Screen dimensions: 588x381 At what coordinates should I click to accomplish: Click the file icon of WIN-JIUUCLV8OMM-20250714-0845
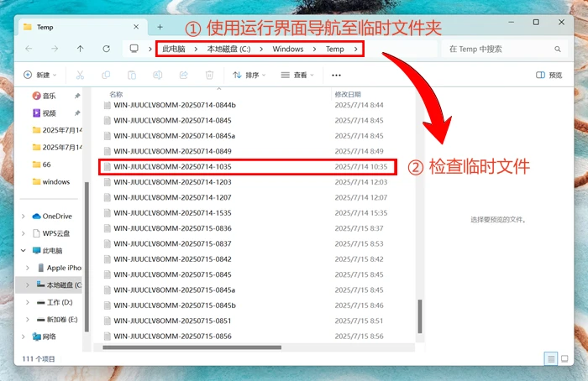coord(108,120)
